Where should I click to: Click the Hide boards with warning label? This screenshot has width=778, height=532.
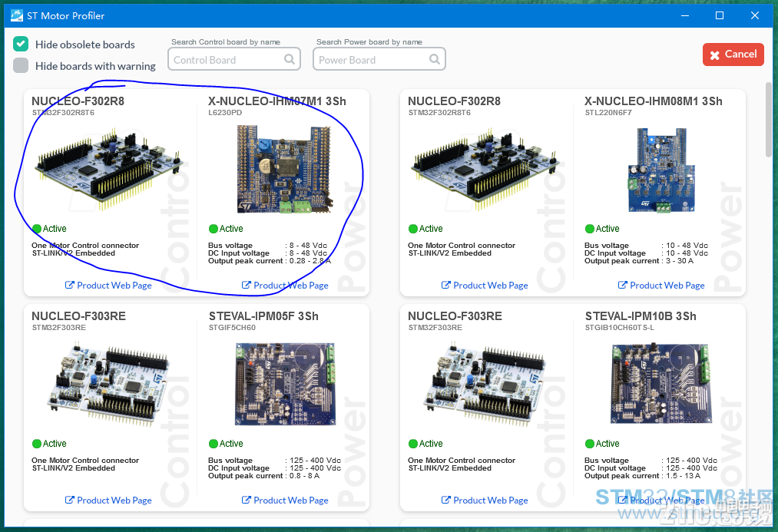pyautogui.click(x=95, y=66)
